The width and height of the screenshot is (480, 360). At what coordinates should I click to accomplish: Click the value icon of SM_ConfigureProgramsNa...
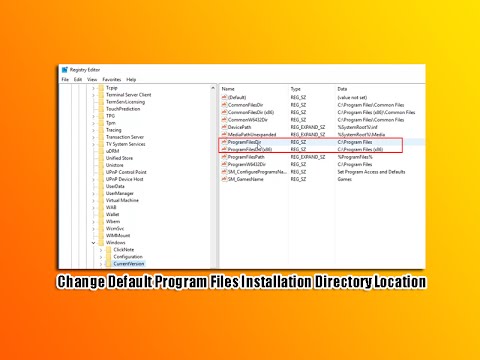[224, 172]
